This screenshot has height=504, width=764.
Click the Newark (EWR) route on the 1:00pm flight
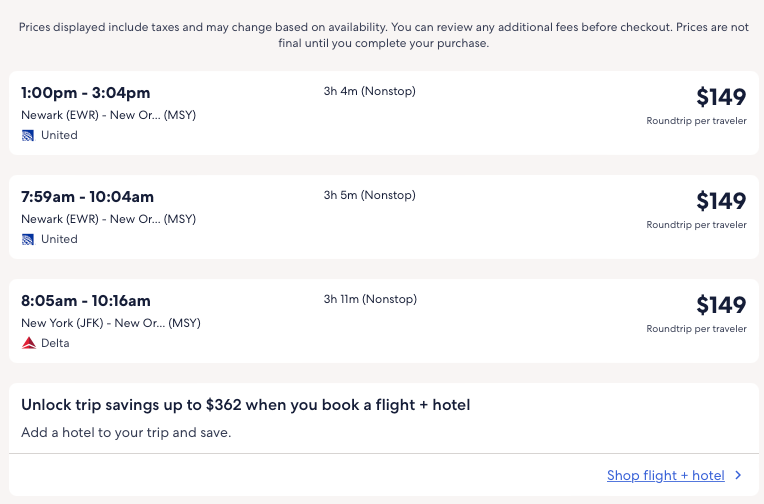coord(108,115)
